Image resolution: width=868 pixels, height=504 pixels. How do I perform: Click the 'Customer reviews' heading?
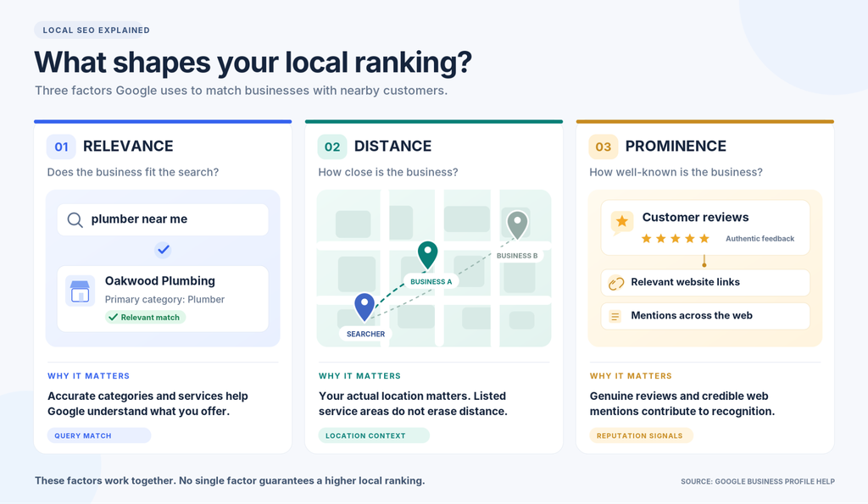click(x=695, y=218)
